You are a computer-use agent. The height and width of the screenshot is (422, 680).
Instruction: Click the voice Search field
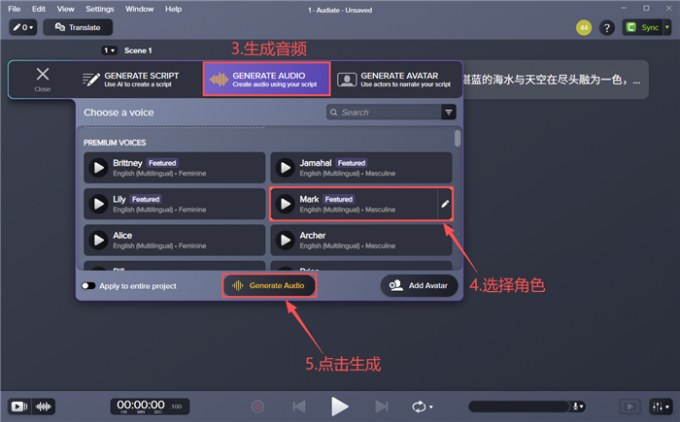pyautogui.click(x=384, y=112)
